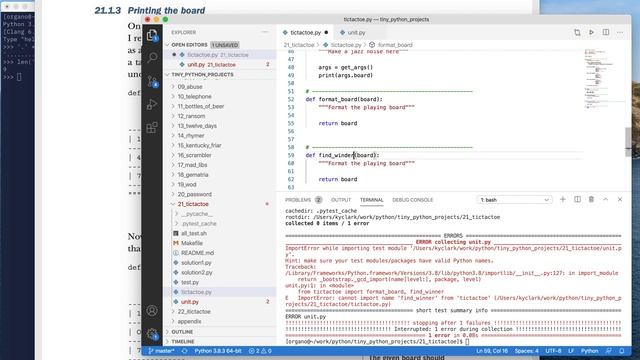
Task: Open test.py in file tree
Action: tap(220, 282)
